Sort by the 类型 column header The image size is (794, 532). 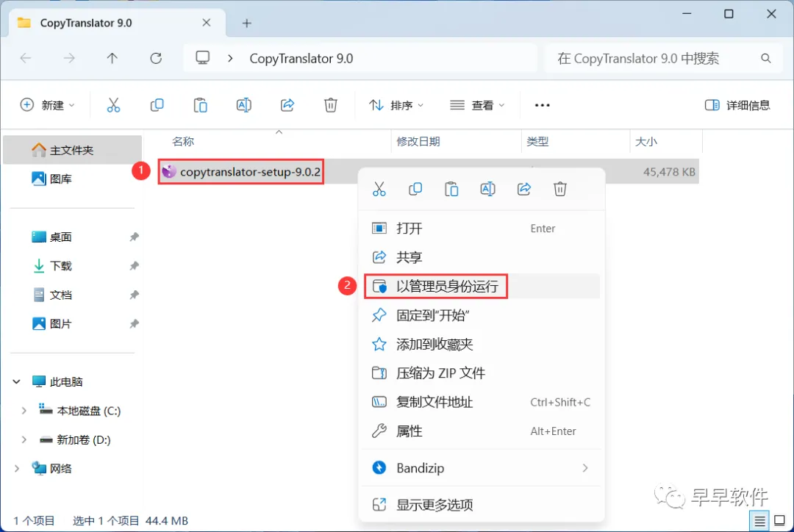click(576, 141)
